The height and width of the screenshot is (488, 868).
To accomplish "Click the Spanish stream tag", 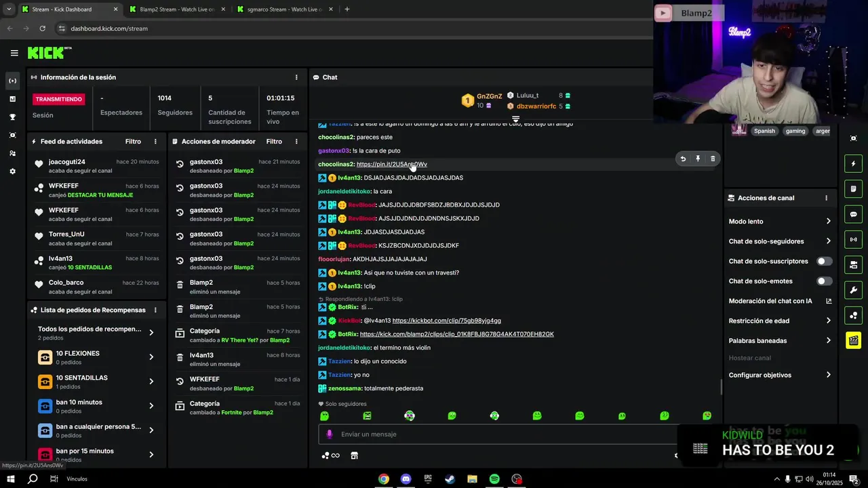I will coord(764,131).
